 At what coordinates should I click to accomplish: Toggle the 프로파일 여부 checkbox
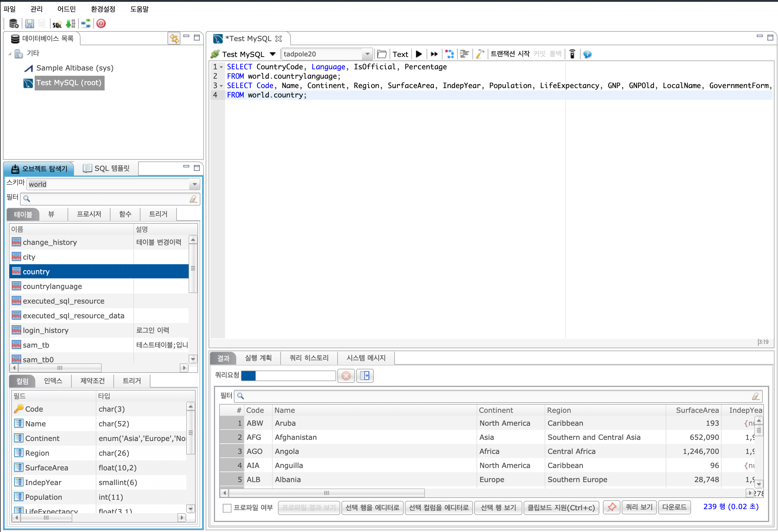(x=227, y=508)
